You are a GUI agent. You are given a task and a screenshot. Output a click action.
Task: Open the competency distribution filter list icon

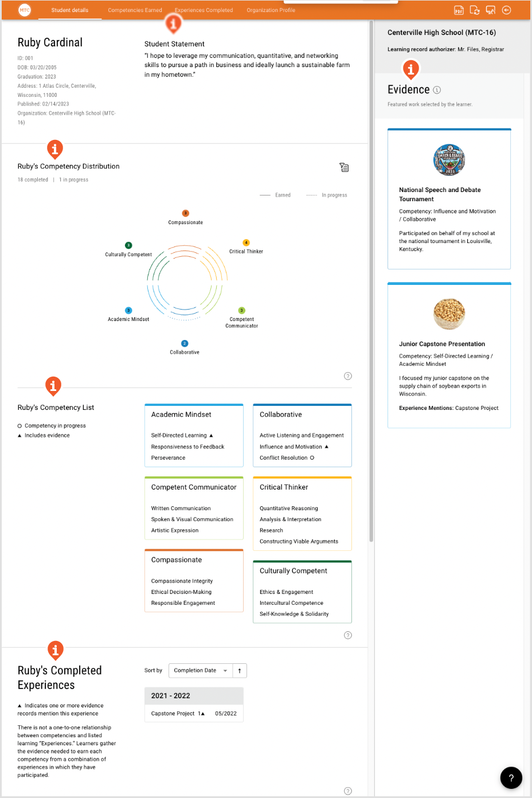tap(344, 167)
